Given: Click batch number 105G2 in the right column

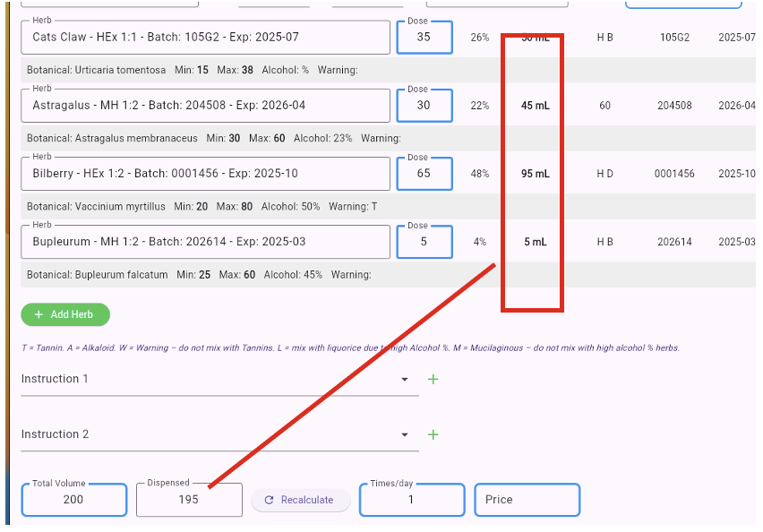Looking at the screenshot, I should (674, 38).
